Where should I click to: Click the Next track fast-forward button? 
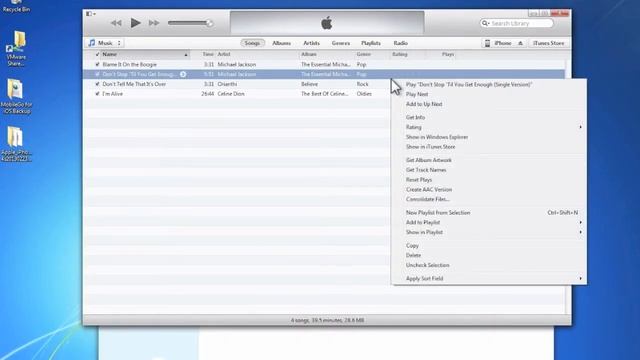pyautogui.click(x=154, y=23)
